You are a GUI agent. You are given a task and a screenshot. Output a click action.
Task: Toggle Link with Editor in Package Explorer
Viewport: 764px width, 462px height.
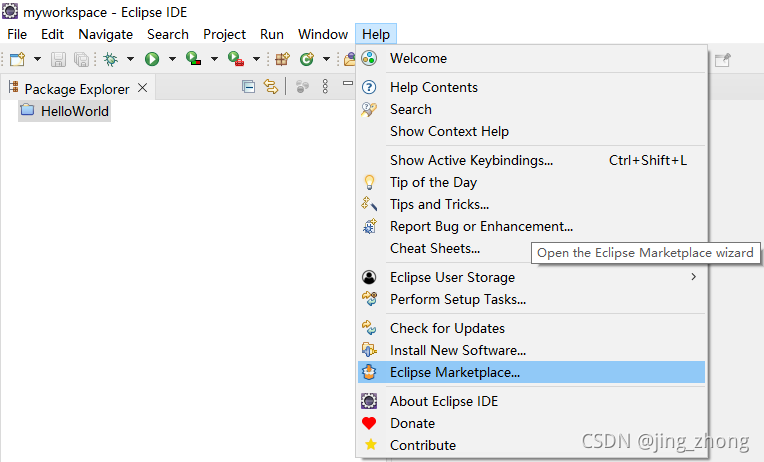(271, 87)
